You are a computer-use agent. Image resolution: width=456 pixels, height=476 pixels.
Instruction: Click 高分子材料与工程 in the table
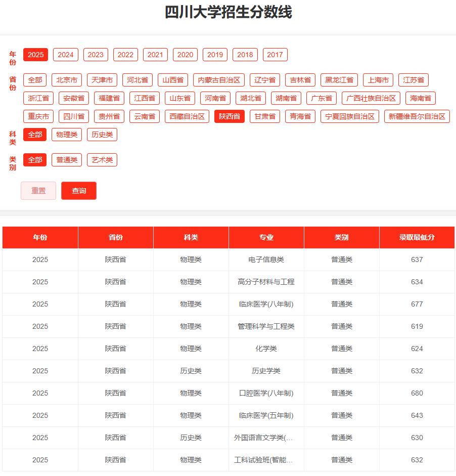[x=266, y=282]
